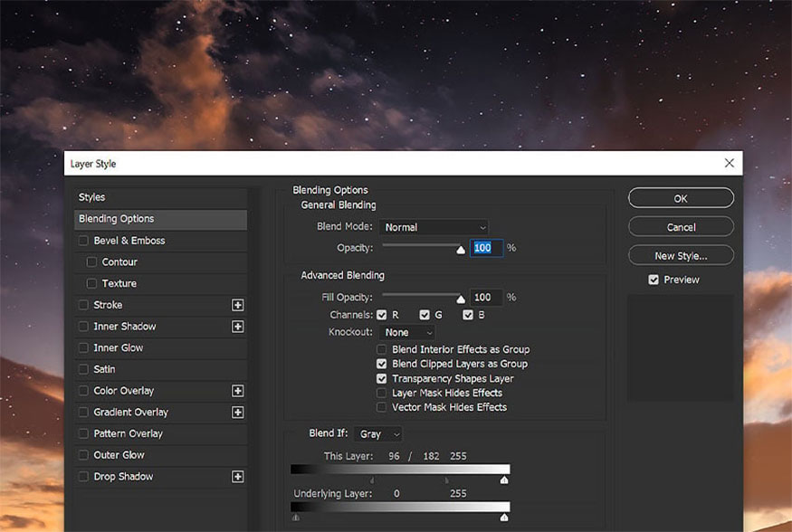The width and height of the screenshot is (792, 532).
Task: Click Underlying Layer white point slider handle
Action: point(503,518)
